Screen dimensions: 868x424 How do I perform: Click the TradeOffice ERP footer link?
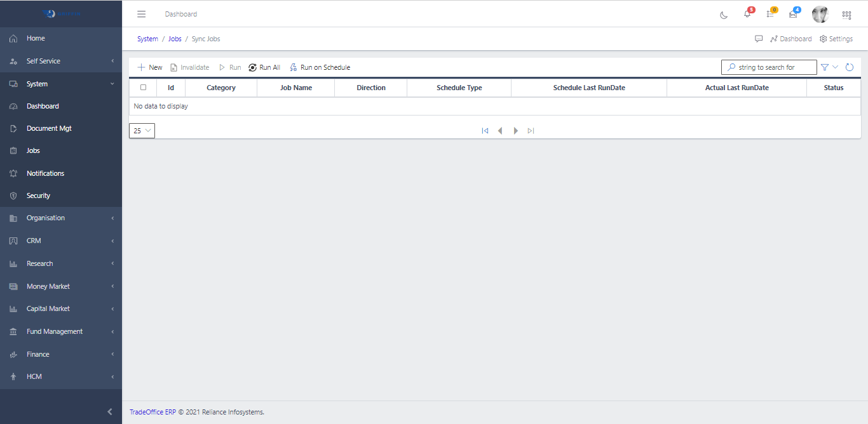[x=153, y=412]
